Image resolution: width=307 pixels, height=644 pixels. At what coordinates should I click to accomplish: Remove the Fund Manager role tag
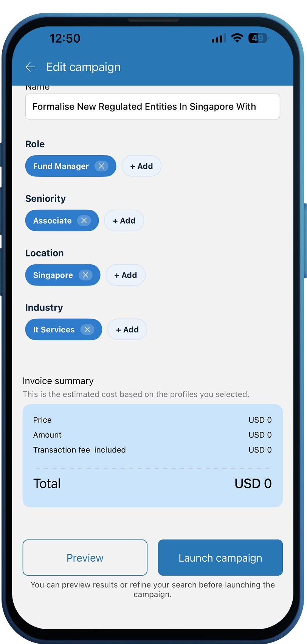(x=101, y=166)
